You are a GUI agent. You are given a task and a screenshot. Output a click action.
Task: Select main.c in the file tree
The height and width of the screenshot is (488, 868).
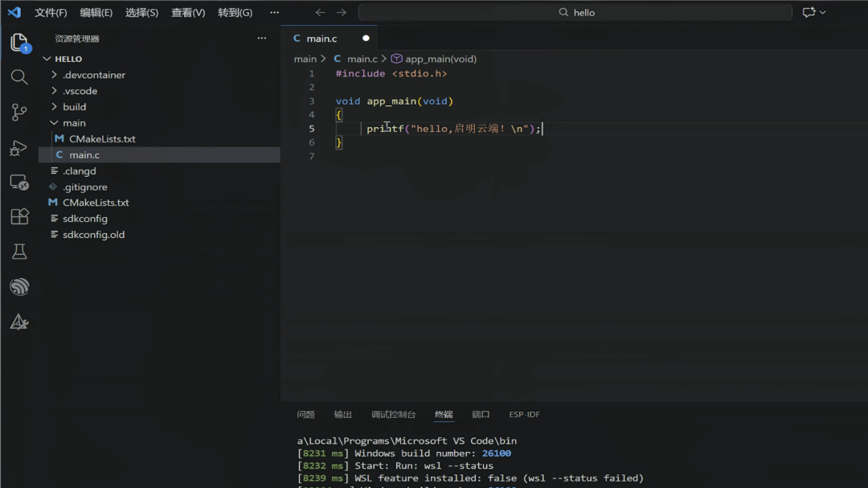pos(159,155)
